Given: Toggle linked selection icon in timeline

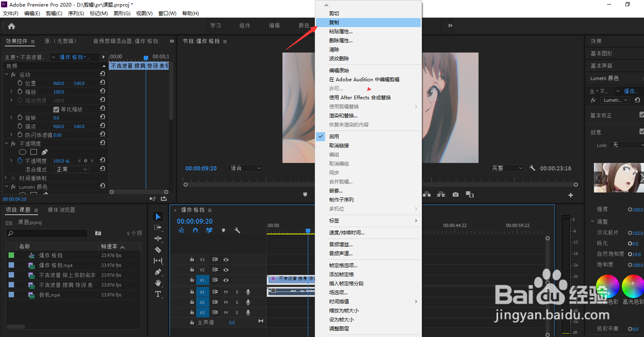Looking at the screenshot, I should pyautogui.click(x=209, y=231).
